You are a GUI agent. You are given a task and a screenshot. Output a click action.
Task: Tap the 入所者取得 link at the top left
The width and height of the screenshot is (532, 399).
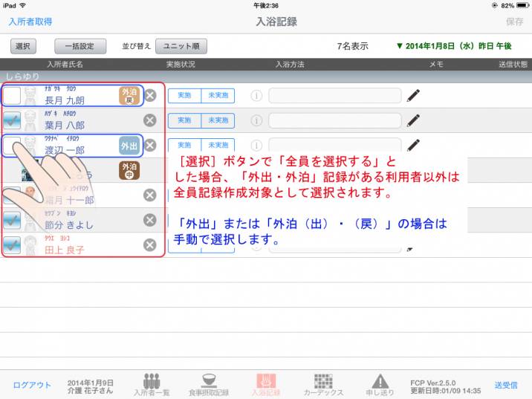tap(30, 22)
